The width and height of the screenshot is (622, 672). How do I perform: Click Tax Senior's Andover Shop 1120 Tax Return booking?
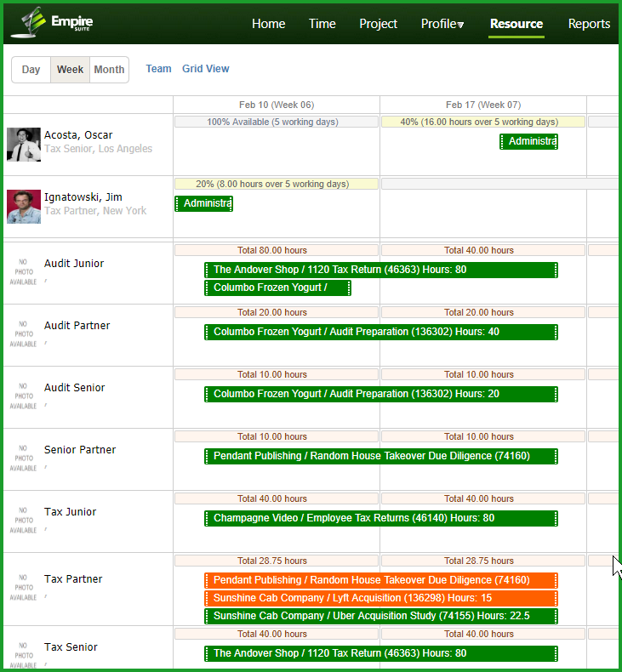[381, 653]
